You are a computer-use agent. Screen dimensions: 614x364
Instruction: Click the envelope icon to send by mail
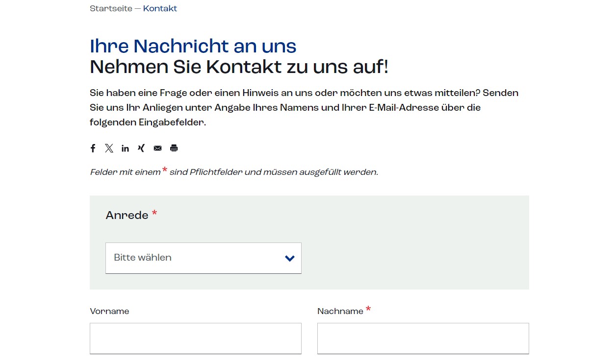[x=157, y=148]
